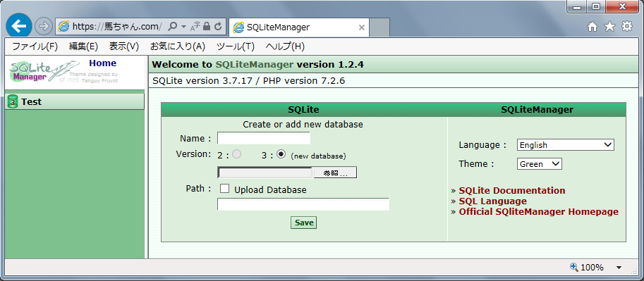Open the SQLite Documentation link

tap(512, 190)
